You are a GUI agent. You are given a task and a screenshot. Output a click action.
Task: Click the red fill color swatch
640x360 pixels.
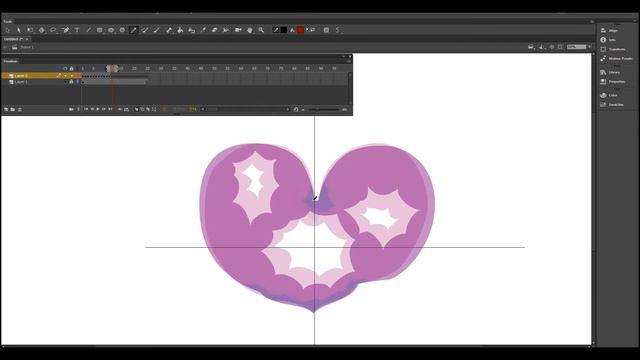(x=300, y=30)
